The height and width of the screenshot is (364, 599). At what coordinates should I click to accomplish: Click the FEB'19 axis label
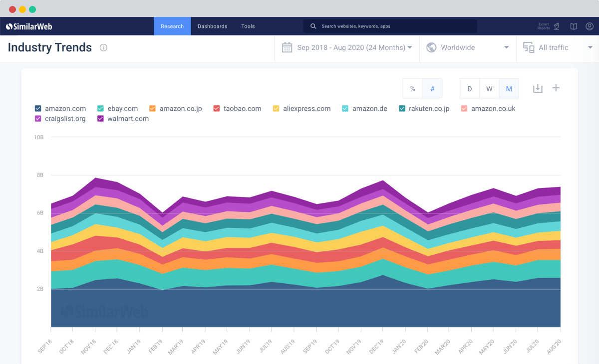[156, 346]
